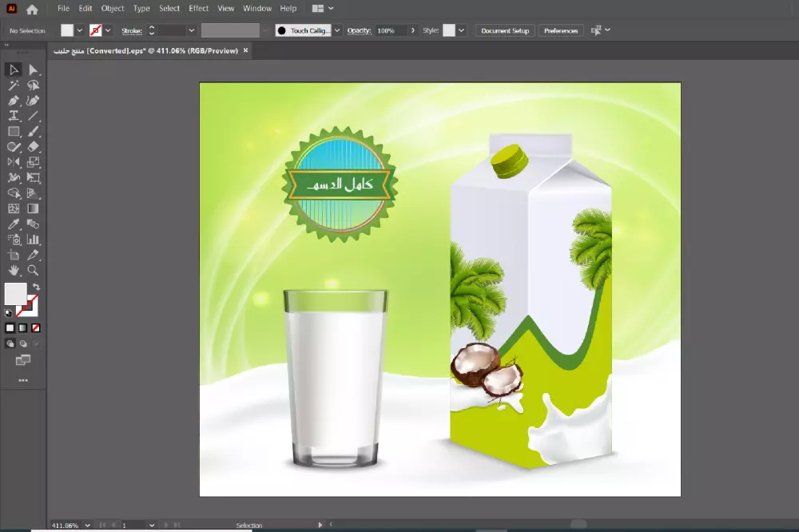Select the Eraser tool

pos(34,146)
